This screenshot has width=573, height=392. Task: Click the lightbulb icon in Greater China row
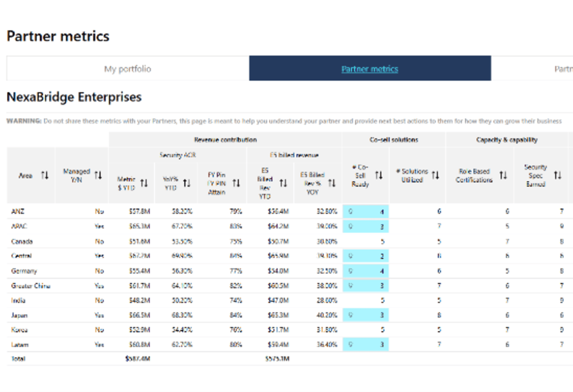pyautogui.click(x=351, y=285)
